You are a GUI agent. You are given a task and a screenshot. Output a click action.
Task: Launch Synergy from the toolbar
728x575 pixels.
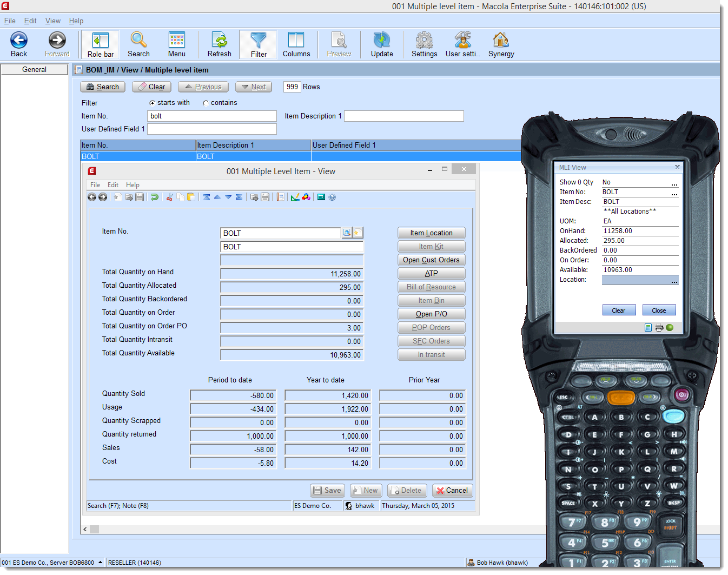(501, 44)
